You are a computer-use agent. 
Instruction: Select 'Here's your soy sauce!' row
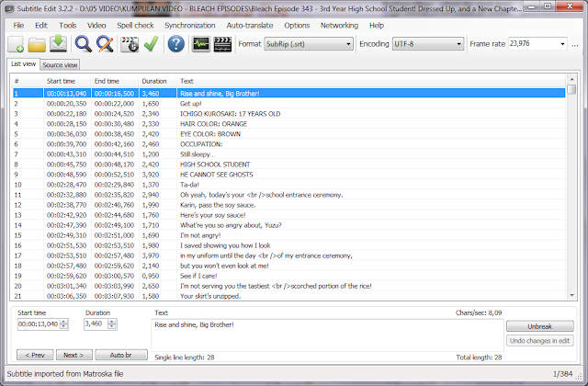(288, 215)
